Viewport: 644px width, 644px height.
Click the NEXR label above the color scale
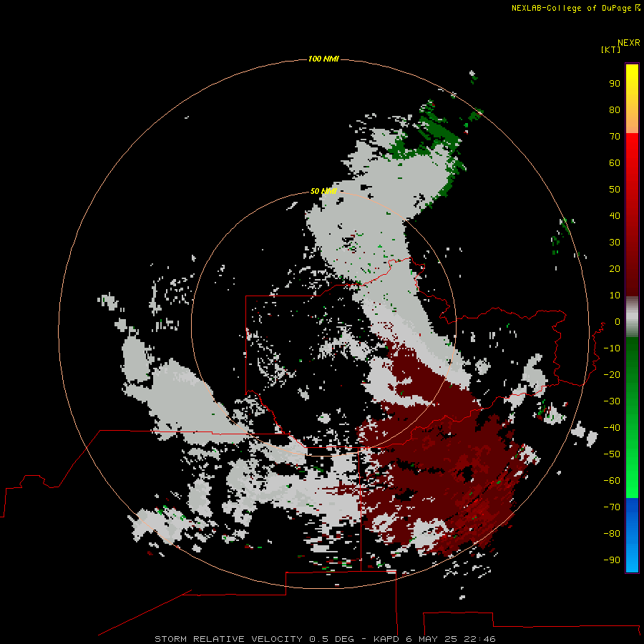coord(628,43)
